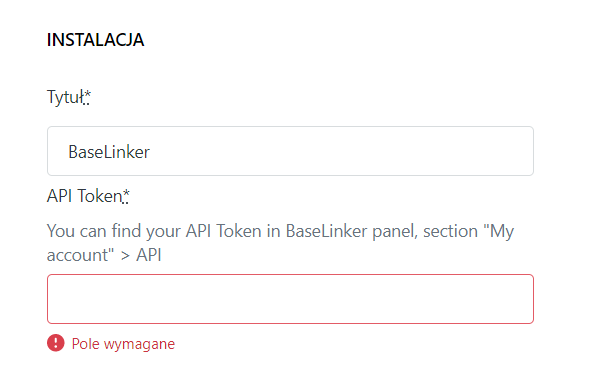Click the left edge of the API Token input
The width and height of the screenshot is (595, 366).
[55, 299]
